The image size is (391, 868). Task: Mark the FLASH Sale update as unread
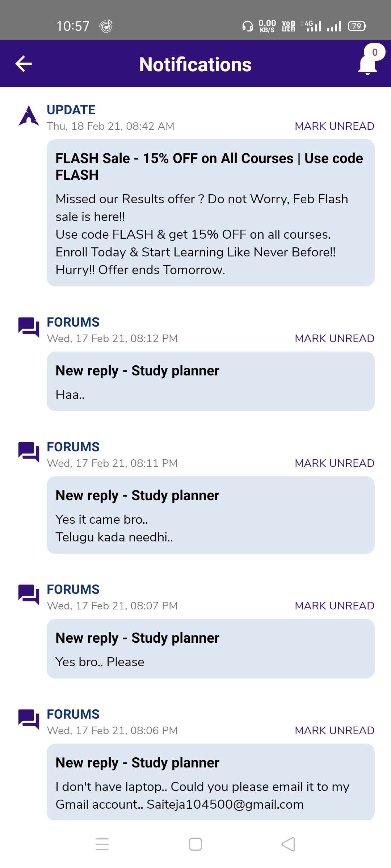[334, 126]
